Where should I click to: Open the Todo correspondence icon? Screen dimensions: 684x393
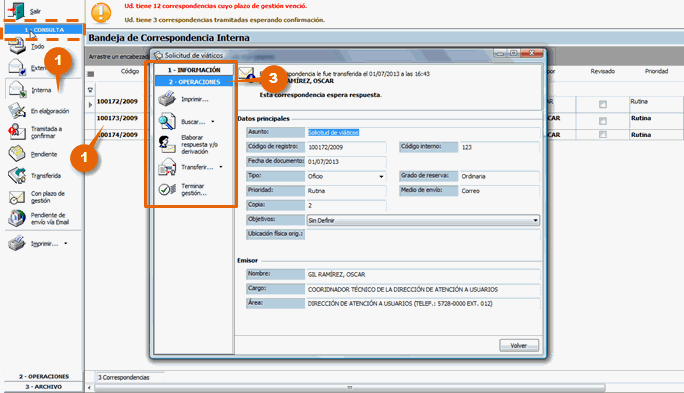point(17,45)
